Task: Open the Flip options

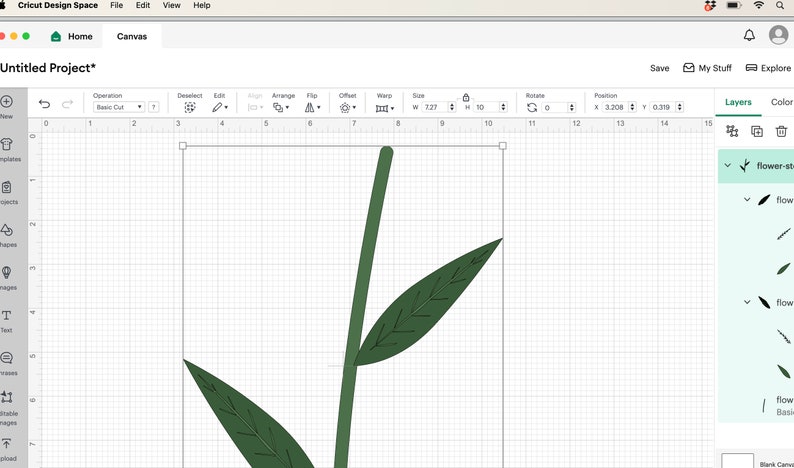Action: 312,107
